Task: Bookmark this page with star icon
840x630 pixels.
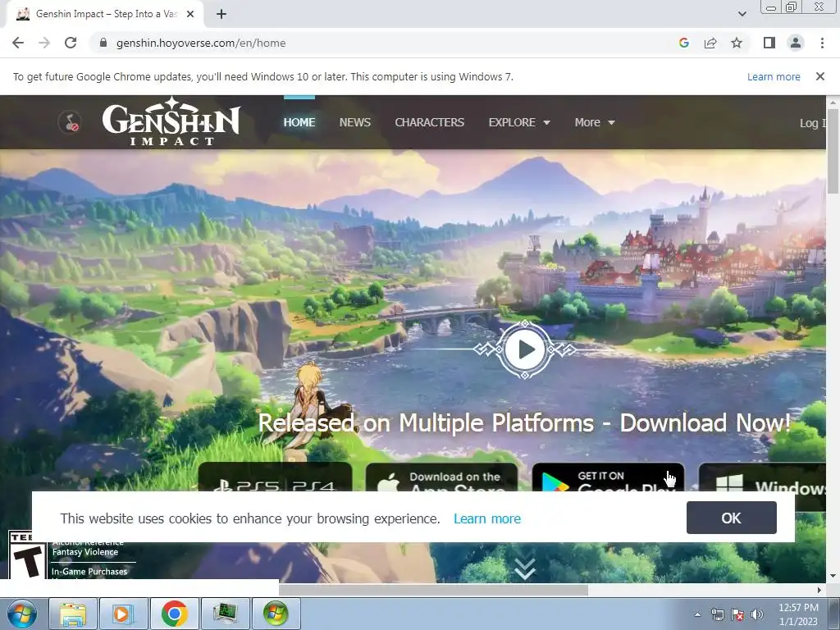Action: [737, 43]
